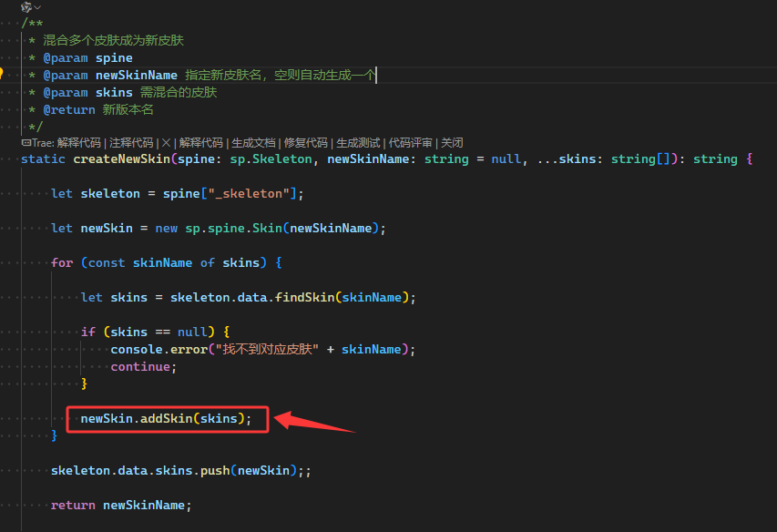This screenshot has width=777, height=532.
Task: Click the 代码评审 code lens action
Action: tap(411, 143)
